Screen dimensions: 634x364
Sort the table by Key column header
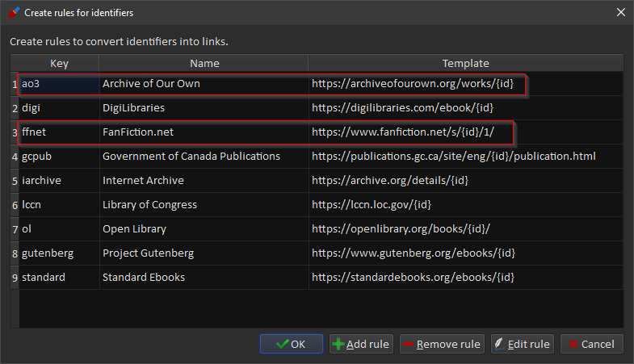[59, 63]
